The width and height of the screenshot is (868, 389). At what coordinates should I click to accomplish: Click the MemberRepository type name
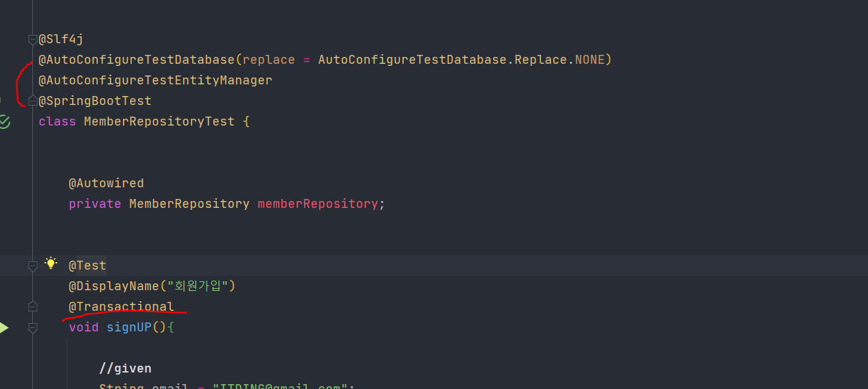(190, 204)
